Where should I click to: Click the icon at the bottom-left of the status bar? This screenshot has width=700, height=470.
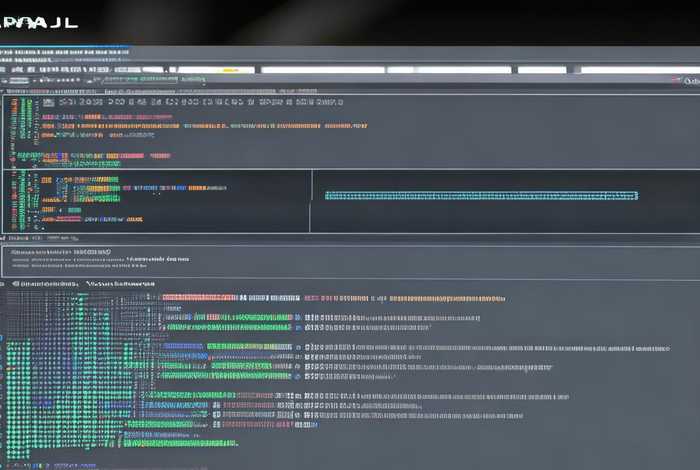point(10,463)
